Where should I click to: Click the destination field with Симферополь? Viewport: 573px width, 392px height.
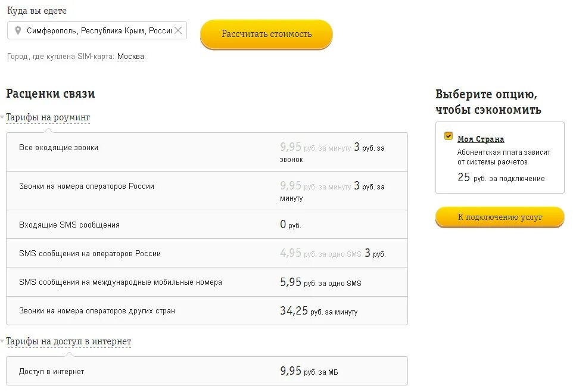point(97,30)
